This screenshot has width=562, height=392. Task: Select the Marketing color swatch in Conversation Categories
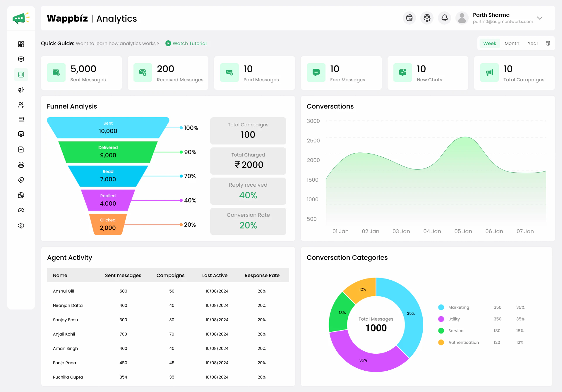point(441,307)
